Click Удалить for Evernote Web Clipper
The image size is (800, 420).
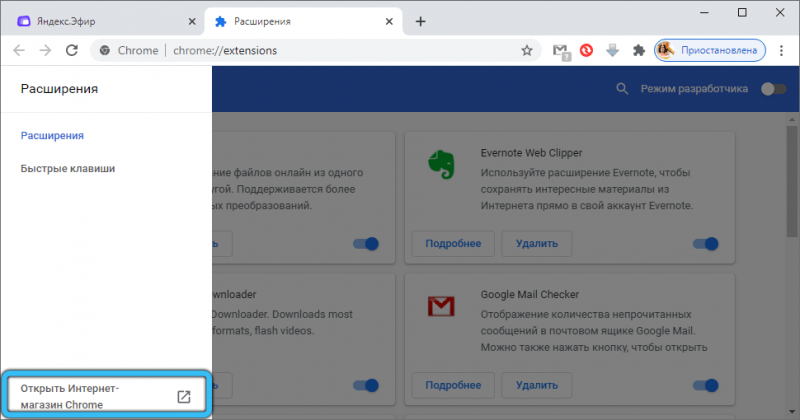pyautogui.click(x=537, y=243)
